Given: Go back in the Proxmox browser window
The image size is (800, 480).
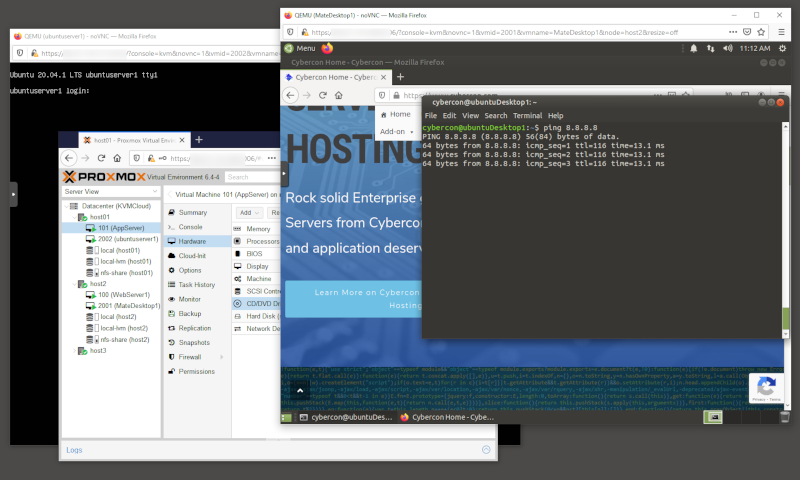Looking at the screenshot, I should pyautogui.click(x=70, y=158).
